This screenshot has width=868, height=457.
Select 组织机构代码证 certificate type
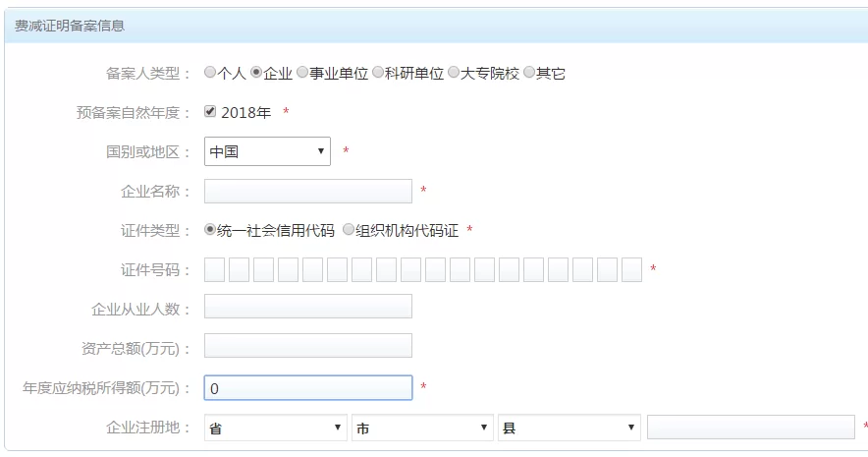348,230
